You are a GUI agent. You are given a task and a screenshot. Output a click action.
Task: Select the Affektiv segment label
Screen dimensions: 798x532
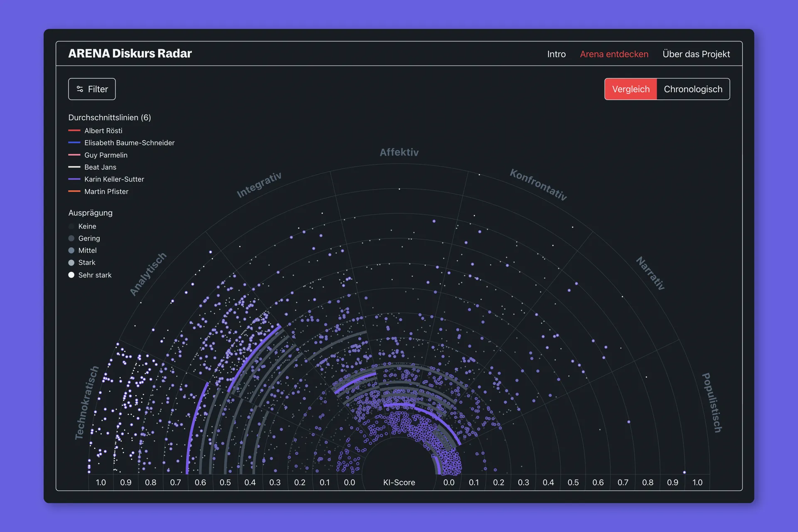click(399, 152)
